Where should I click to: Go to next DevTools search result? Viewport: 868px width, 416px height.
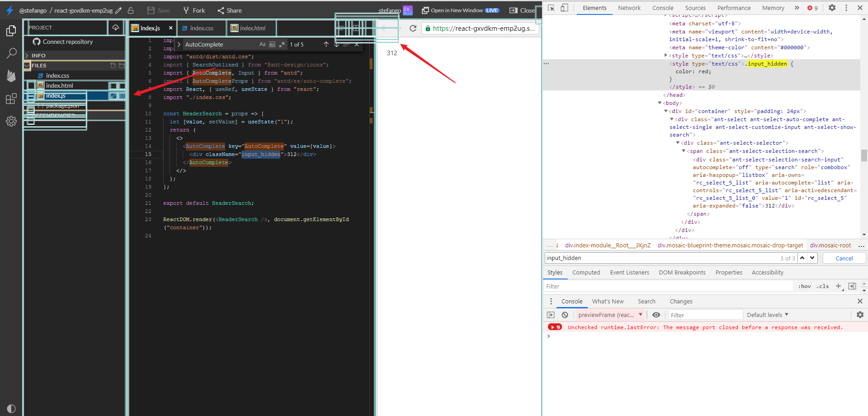[x=812, y=258]
